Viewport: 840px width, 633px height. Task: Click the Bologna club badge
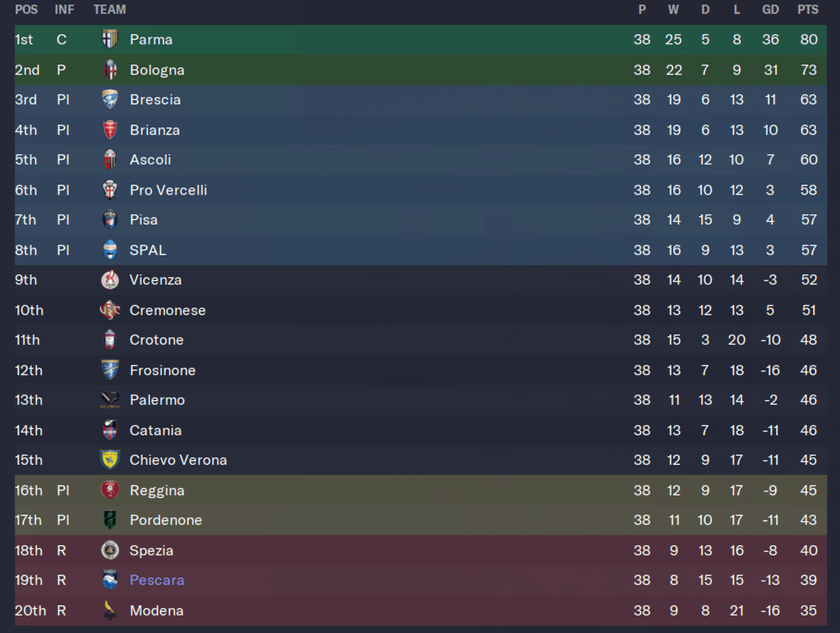(x=110, y=70)
